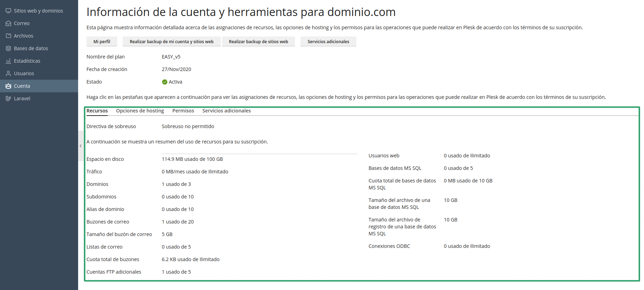The height and width of the screenshot is (290, 644).
Task: Collapse the sidebar with the arrow handle
Action: pyautogui.click(x=81, y=146)
